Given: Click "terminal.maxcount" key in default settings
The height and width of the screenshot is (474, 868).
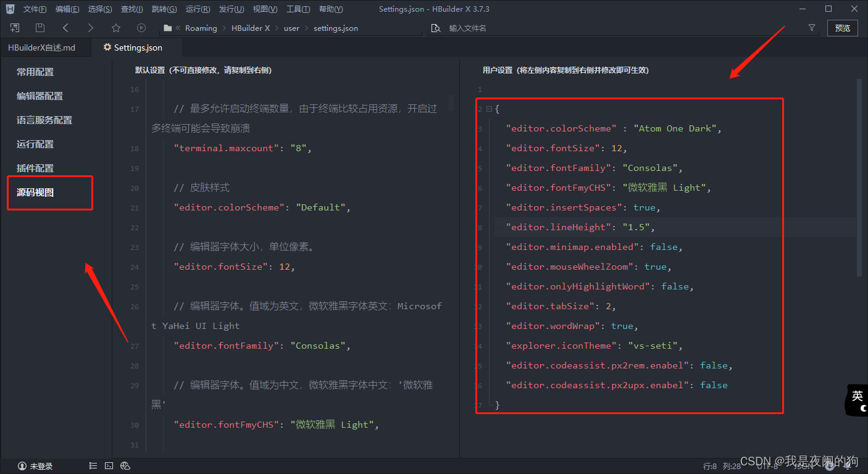Looking at the screenshot, I should [227, 148].
